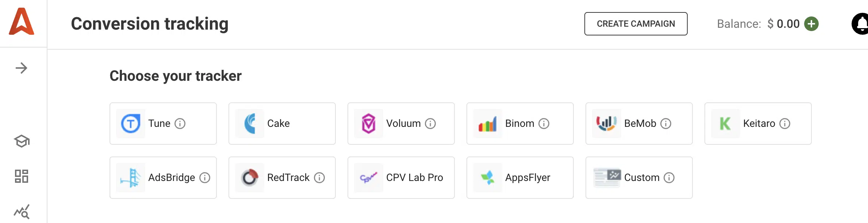Click the info icon next to Binom
This screenshot has width=868, height=223.
(x=544, y=124)
